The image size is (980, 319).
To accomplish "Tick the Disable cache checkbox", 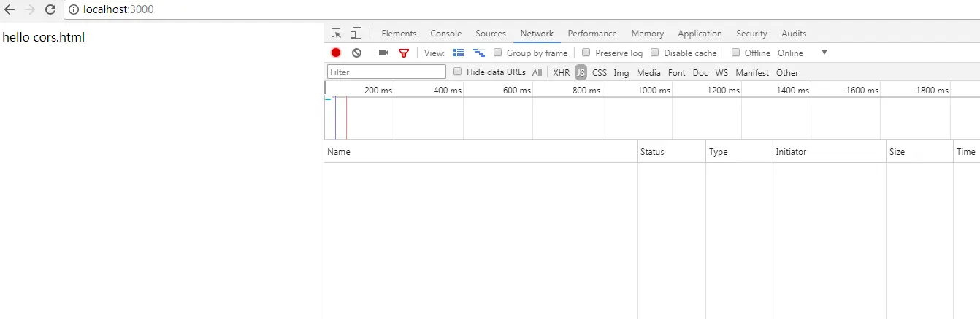I will click(x=655, y=53).
